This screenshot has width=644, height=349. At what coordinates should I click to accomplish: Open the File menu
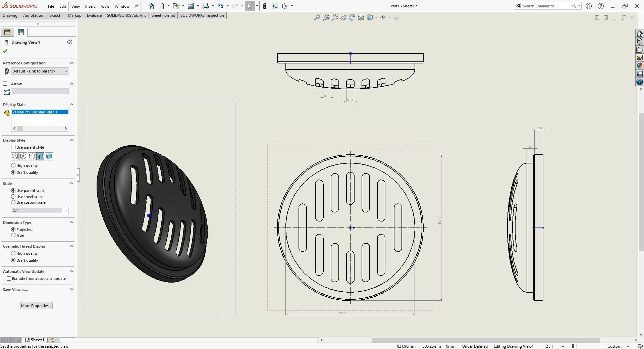pos(51,6)
